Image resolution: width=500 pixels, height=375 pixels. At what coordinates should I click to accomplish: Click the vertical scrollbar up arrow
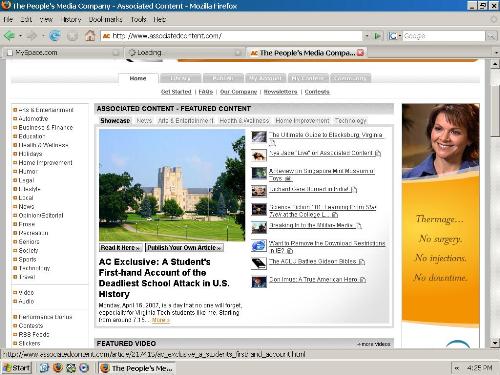point(495,63)
